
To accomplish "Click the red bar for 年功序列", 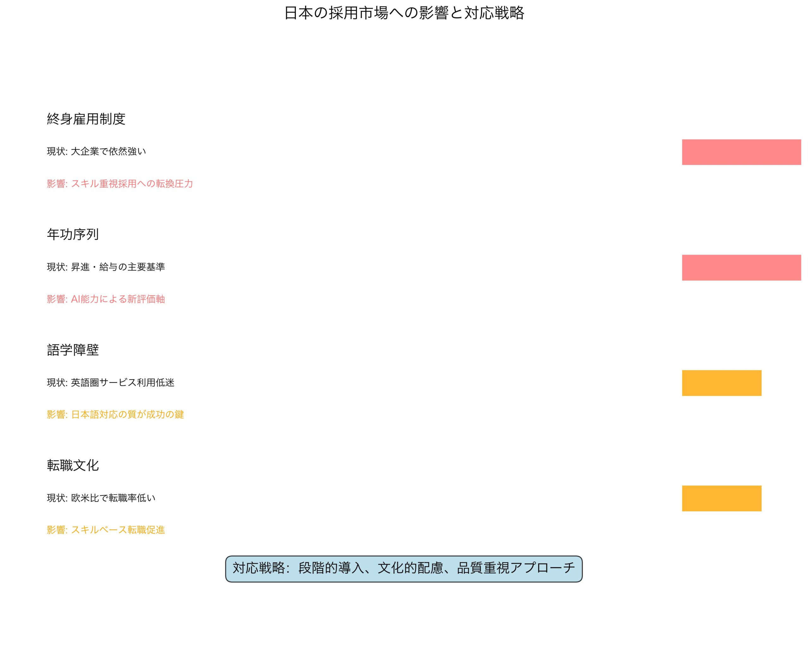I will [741, 267].
